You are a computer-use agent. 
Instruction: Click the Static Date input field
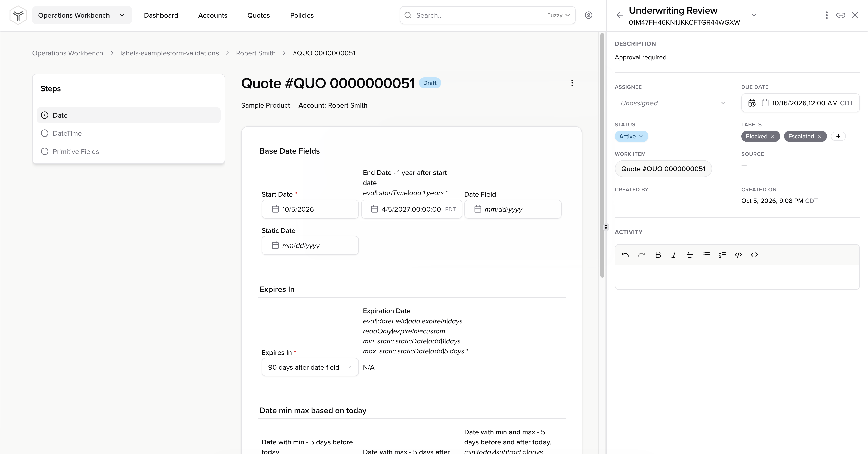click(x=310, y=245)
